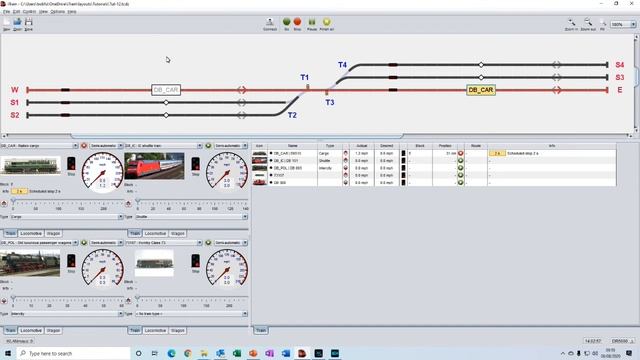Screen dimensions: 640x360
Task: Open the Options menu
Action: (x=58, y=11)
